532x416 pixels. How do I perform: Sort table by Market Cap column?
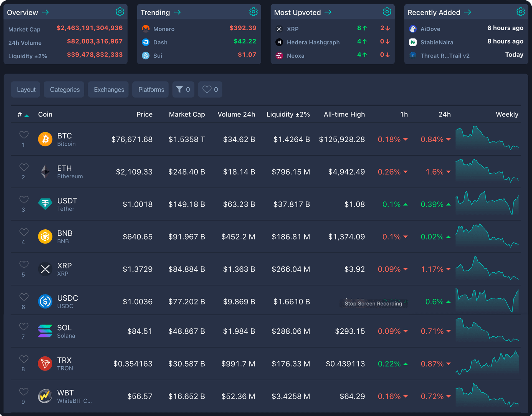[187, 114]
